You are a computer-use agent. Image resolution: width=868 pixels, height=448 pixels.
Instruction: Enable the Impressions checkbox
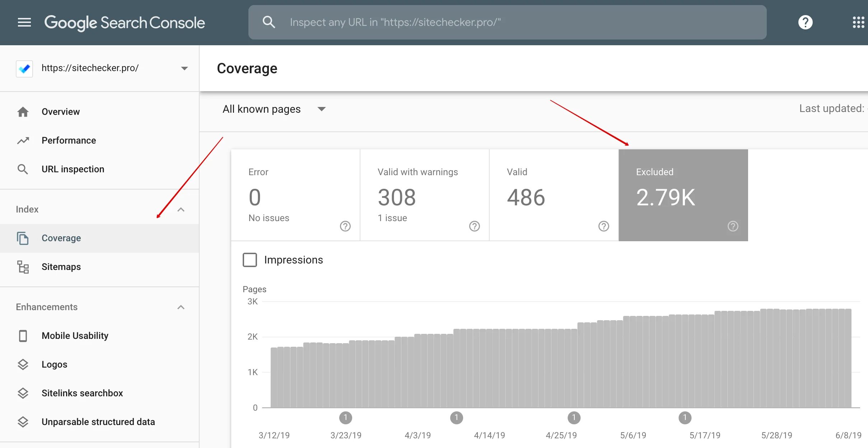(x=250, y=260)
